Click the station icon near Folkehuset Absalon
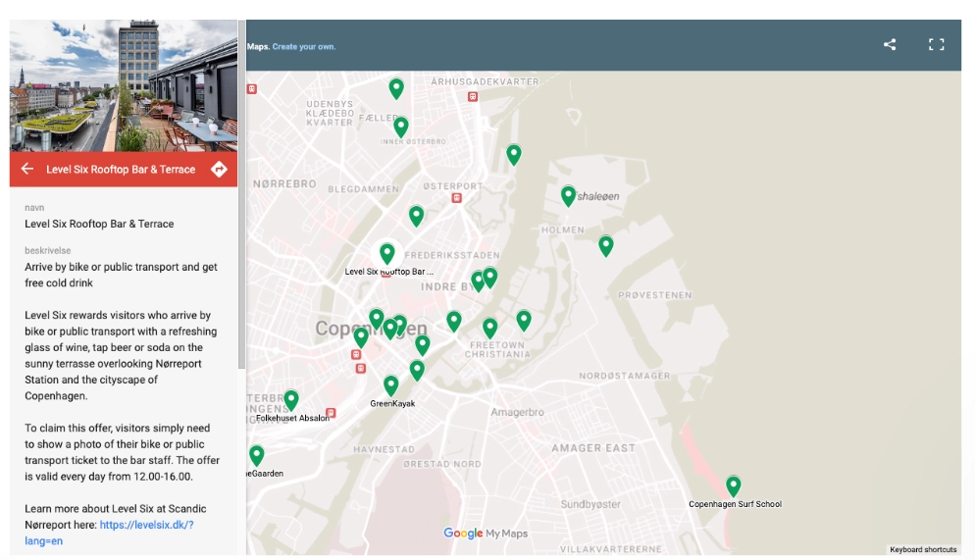 pos(331,413)
